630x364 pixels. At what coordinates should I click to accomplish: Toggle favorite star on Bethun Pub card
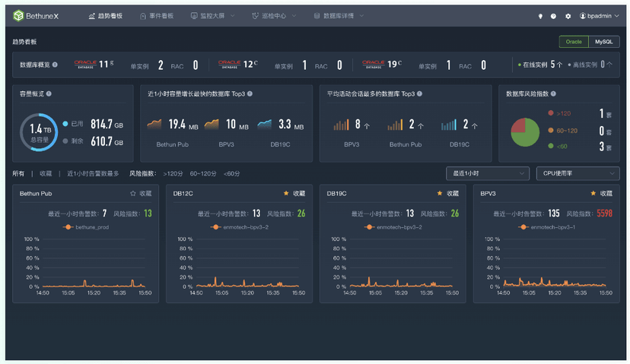tap(133, 194)
